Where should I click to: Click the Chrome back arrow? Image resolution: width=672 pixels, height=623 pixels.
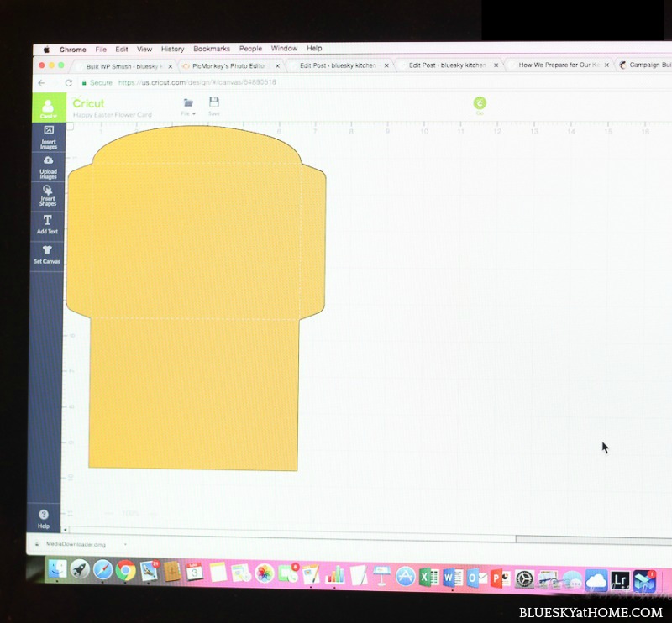pyautogui.click(x=41, y=83)
